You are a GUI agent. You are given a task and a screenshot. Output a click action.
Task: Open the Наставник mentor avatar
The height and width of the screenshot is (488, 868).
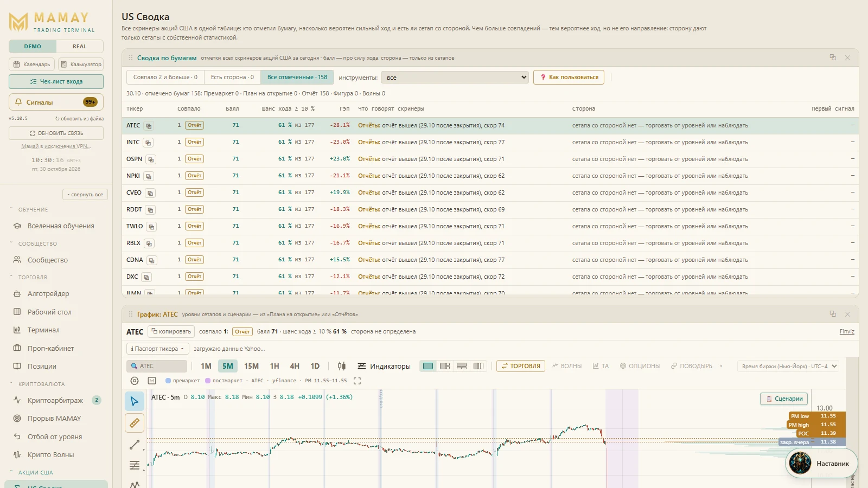point(800,463)
